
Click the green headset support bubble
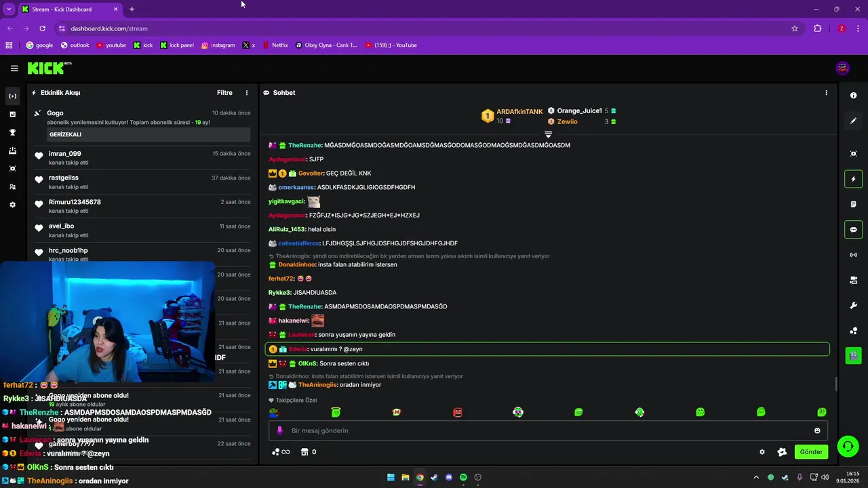tap(848, 446)
